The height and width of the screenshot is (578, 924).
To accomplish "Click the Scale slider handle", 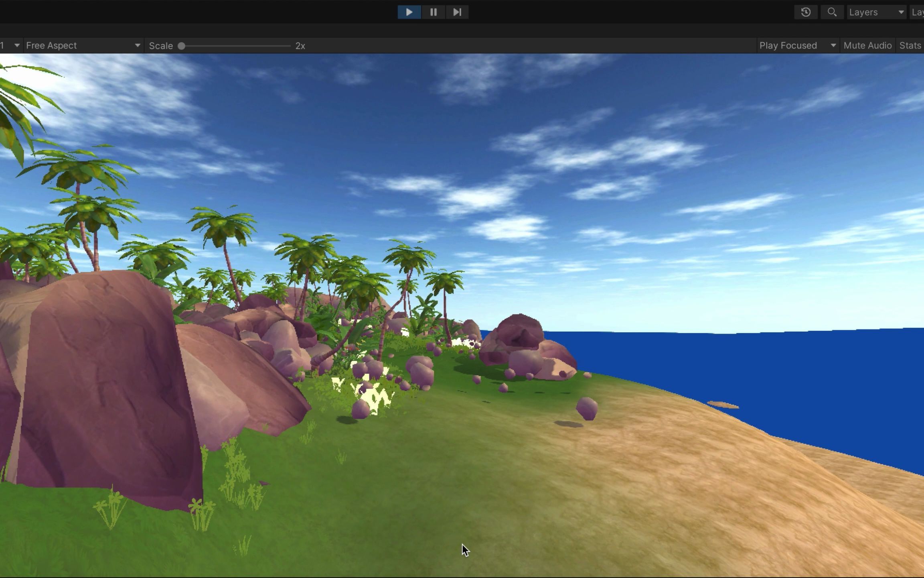I will [x=182, y=46].
